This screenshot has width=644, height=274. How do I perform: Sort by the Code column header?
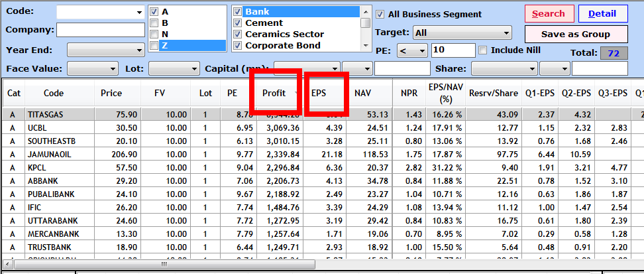(60, 93)
